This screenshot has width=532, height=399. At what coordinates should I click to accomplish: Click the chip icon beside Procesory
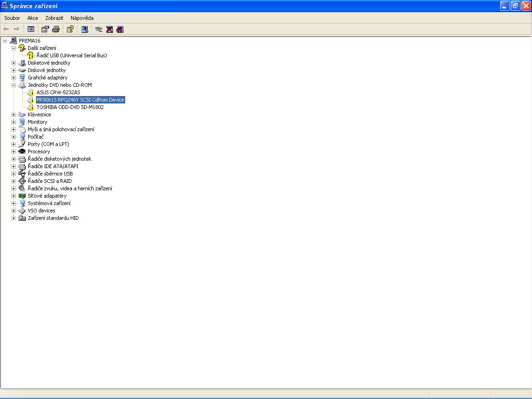tap(22, 151)
